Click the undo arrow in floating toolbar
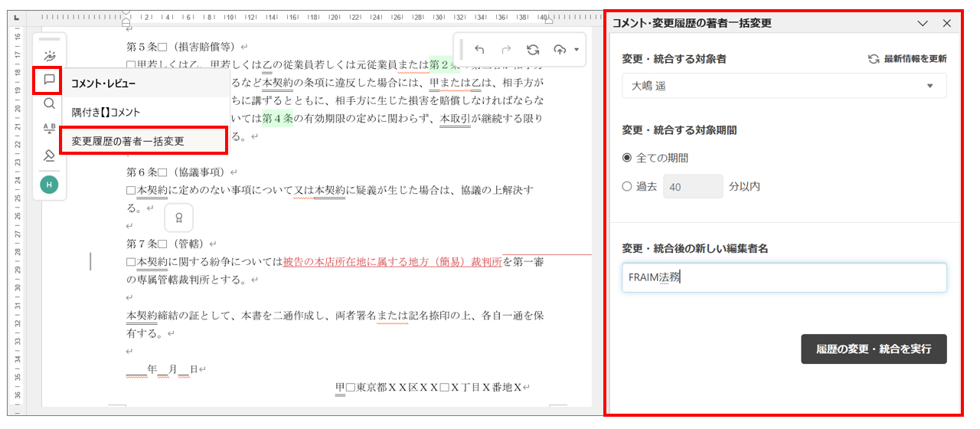The image size is (980, 429). pos(479,50)
